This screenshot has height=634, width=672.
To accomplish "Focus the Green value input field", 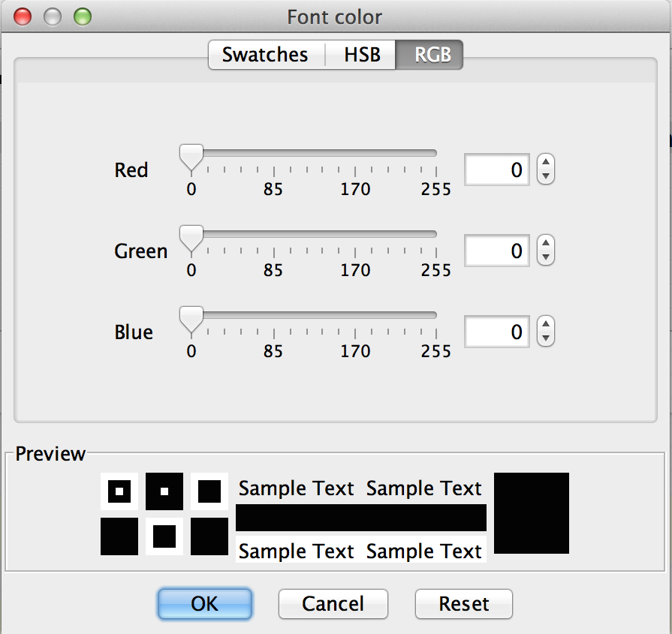I will coord(496,251).
